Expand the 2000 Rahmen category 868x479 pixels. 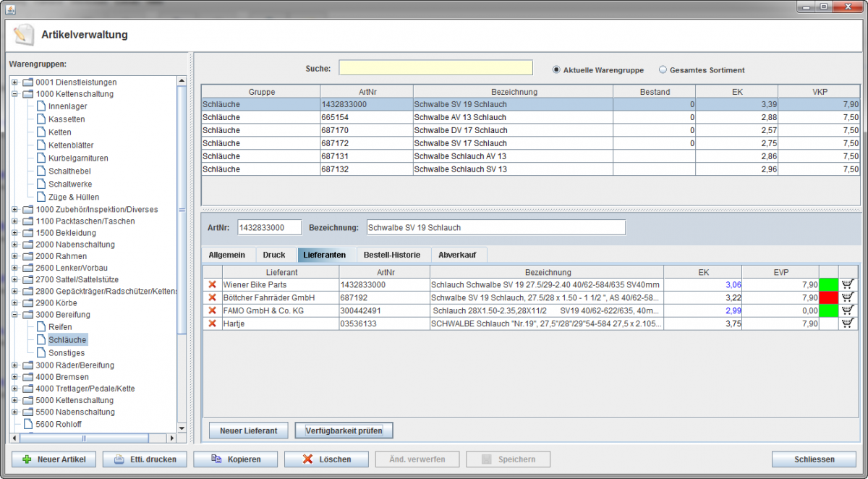pyautogui.click(x=14, y=256)
